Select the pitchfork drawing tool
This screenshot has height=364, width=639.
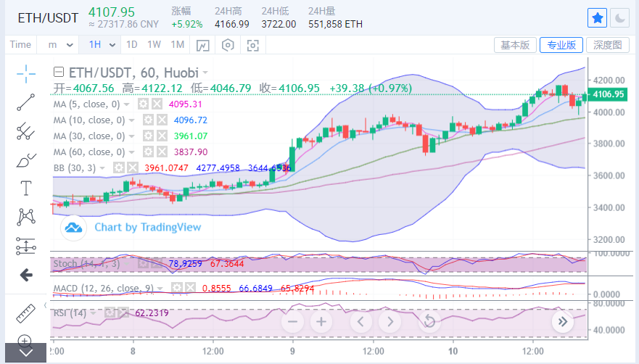click(x=26, y=131)
